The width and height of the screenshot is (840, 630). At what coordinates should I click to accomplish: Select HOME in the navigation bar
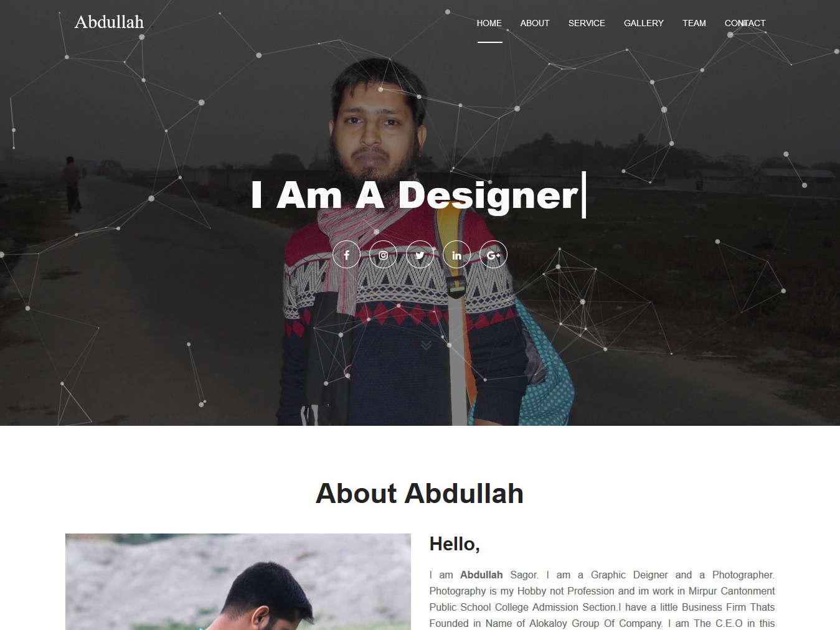click(489, 23)
